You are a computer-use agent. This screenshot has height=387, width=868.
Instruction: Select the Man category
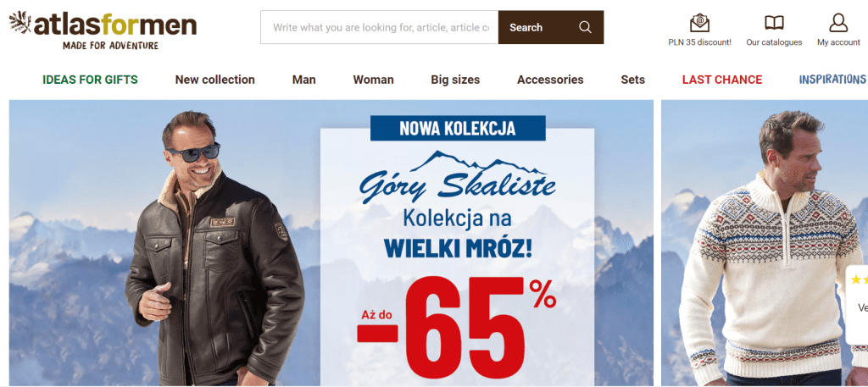(304, 80)
